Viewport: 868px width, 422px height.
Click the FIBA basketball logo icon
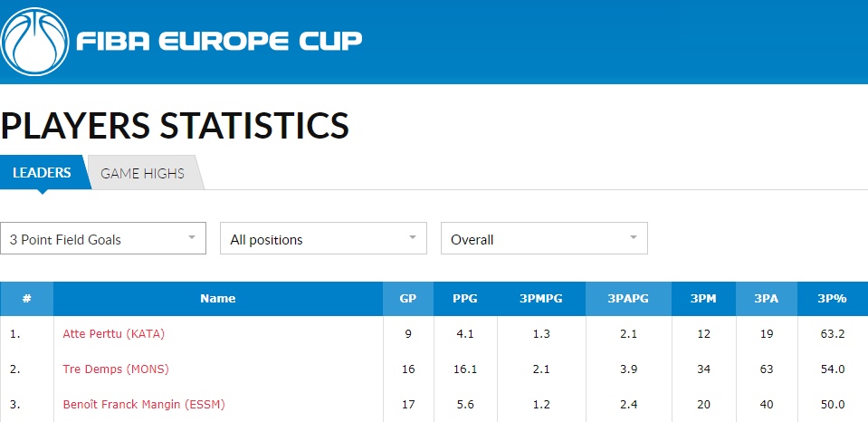34,42
